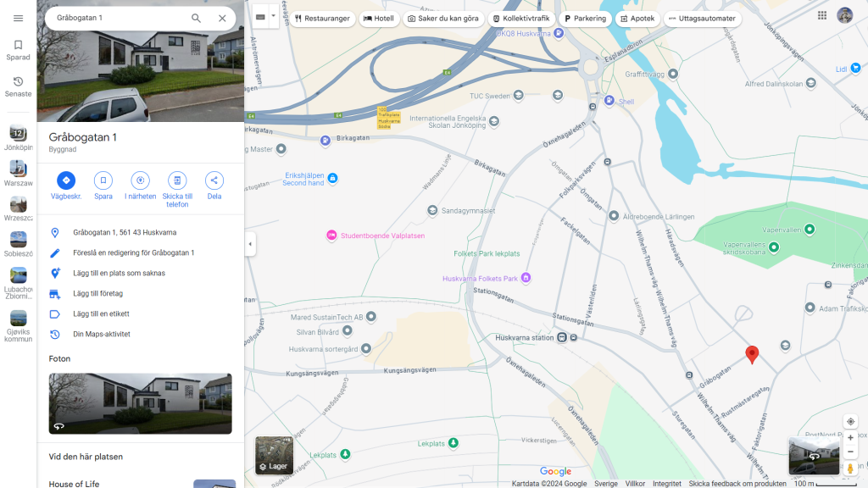The height and width of the screenshot is (488, 868).
Task: Select Shell station marker
Action: [609, 101]
